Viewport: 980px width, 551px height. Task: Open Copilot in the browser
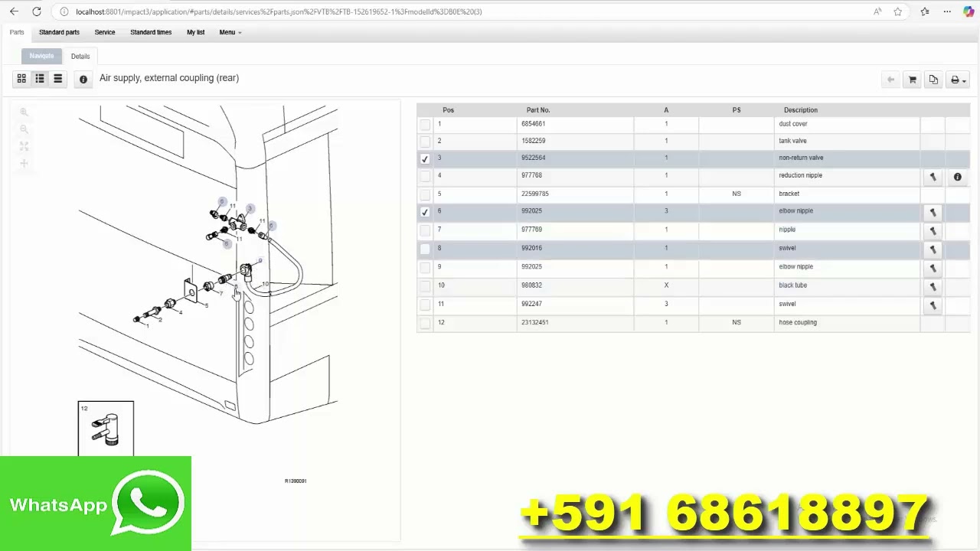[x=968, y=11]
